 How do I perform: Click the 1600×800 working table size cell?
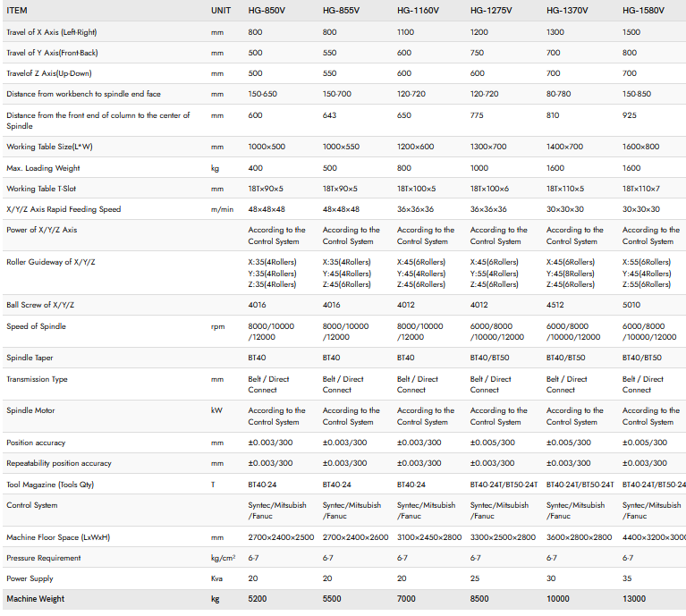pos(641,147)
